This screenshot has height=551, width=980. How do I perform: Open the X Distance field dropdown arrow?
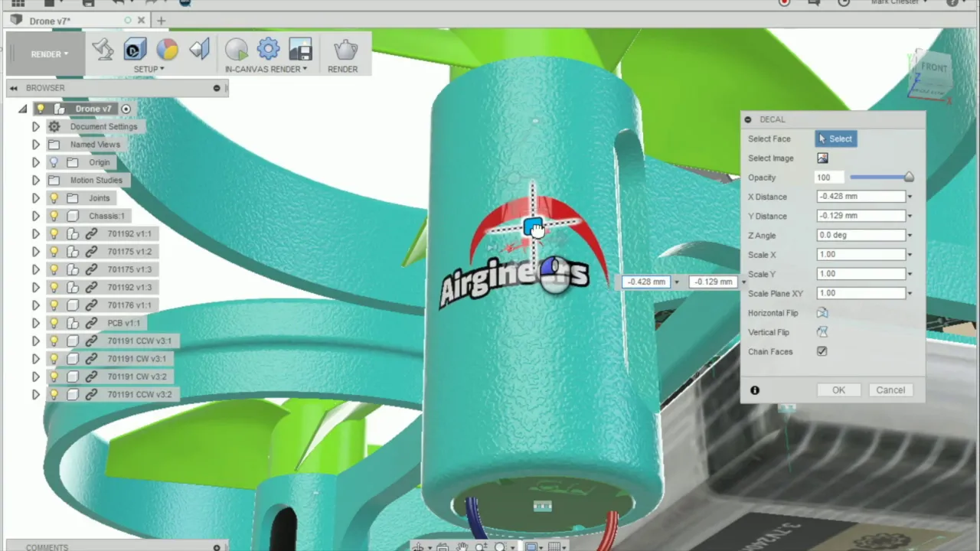tap(910, 197)
